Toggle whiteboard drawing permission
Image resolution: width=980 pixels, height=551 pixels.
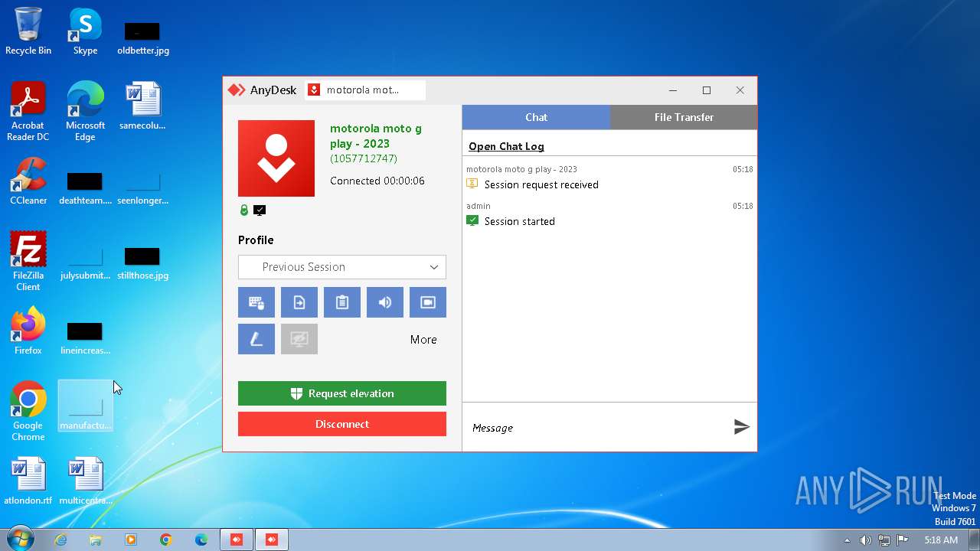point(256,339)
